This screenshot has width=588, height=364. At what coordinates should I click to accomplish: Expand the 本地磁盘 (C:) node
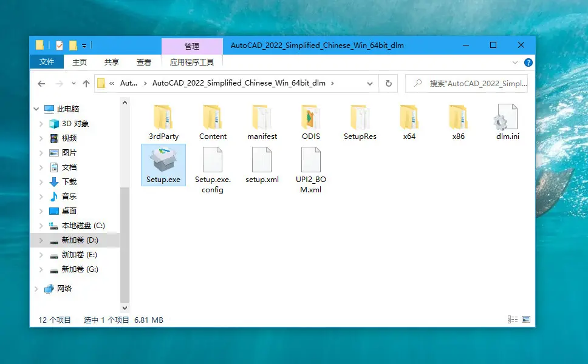pyautogui.click(x=41, y=226)
